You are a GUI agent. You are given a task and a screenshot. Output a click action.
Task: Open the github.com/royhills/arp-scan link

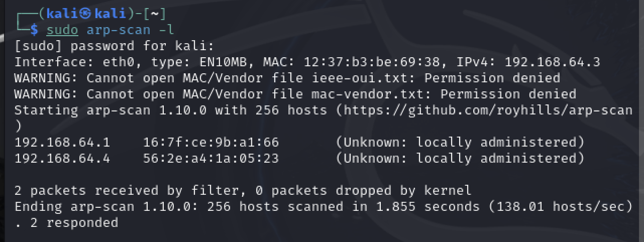coord(487,110)
